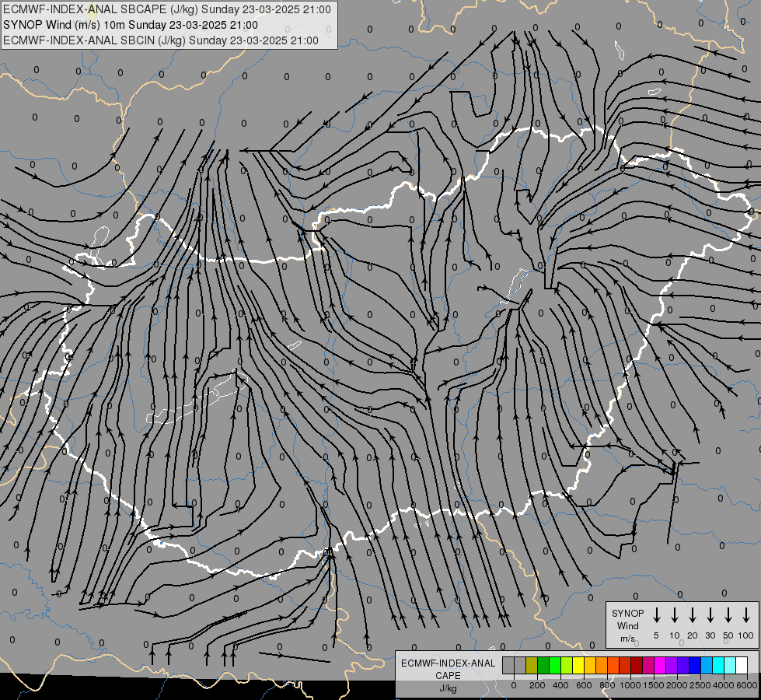
Task: Click the 200 tick label on CAPE scale
Action: coord(537,685)
